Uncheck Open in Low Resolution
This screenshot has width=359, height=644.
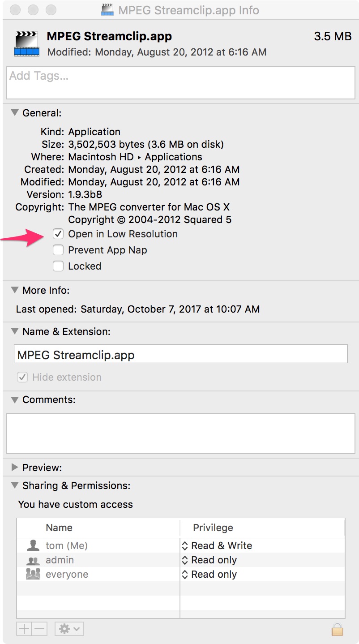pos(58,234)
